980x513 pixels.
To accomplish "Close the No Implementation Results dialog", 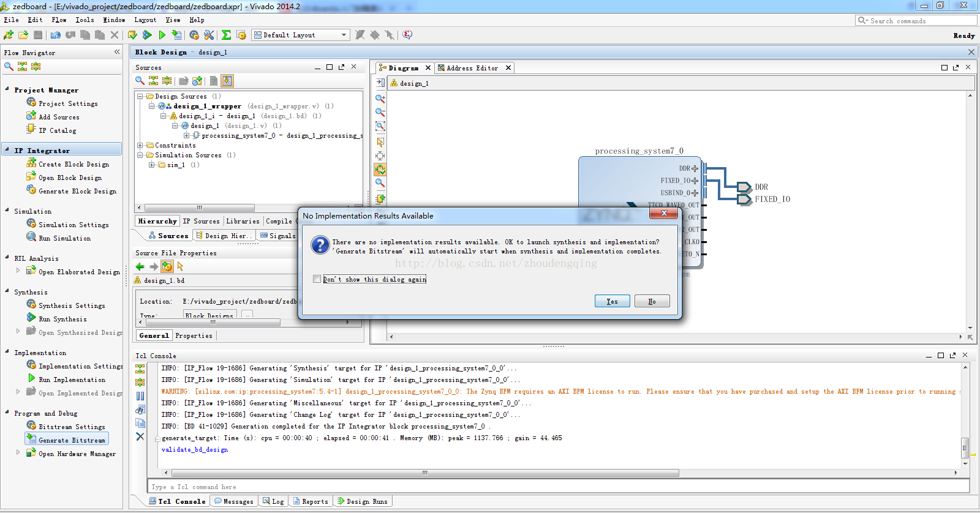I will [663, 213].
